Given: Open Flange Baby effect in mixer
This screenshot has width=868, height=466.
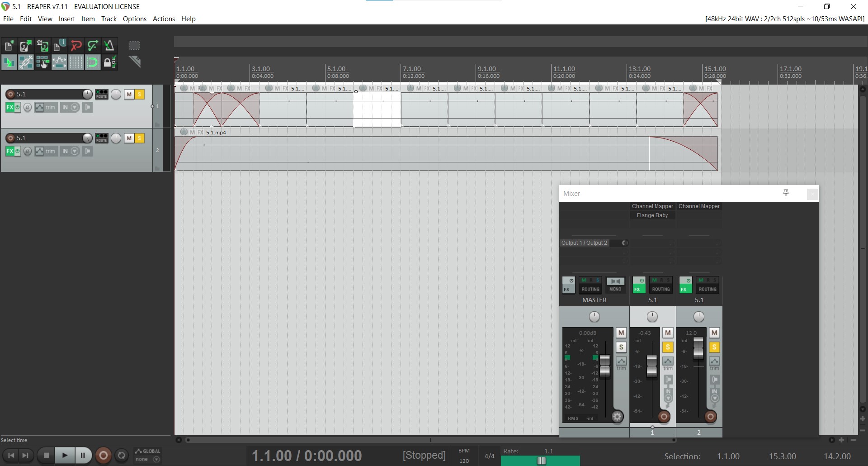Looking at the screenshot, I should tap(652, 215).
